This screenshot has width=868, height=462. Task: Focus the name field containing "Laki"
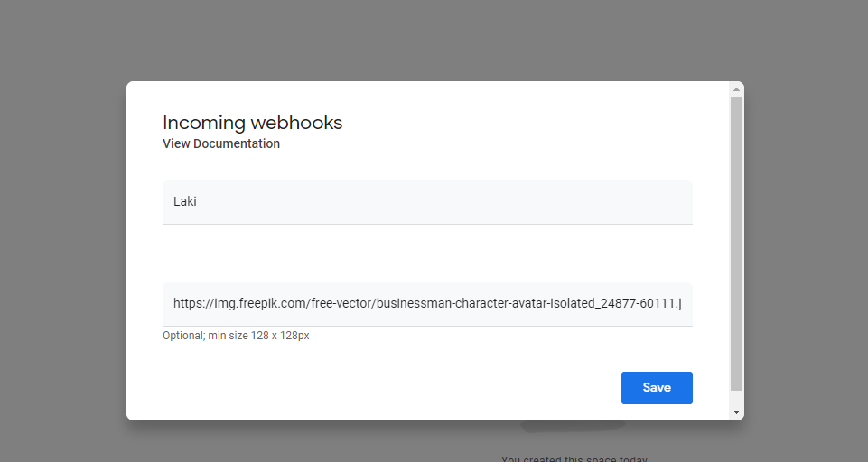(x=427, y=202)
